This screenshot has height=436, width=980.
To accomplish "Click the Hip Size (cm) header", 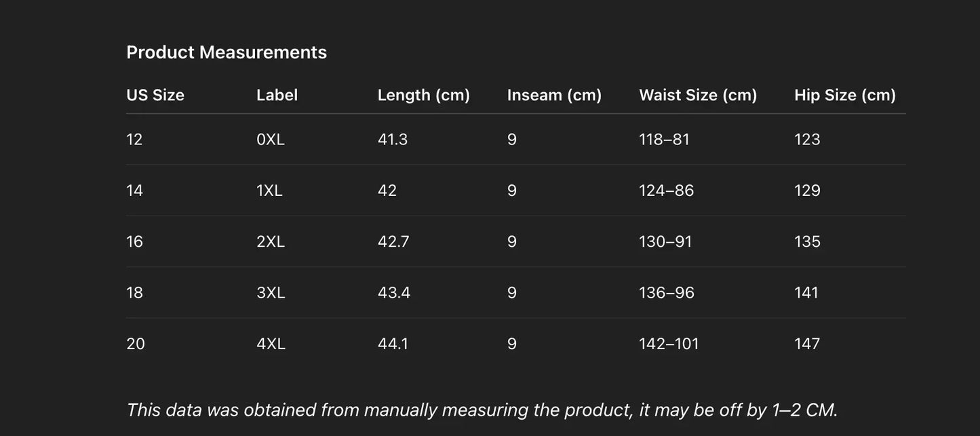I will pos(844,95).
